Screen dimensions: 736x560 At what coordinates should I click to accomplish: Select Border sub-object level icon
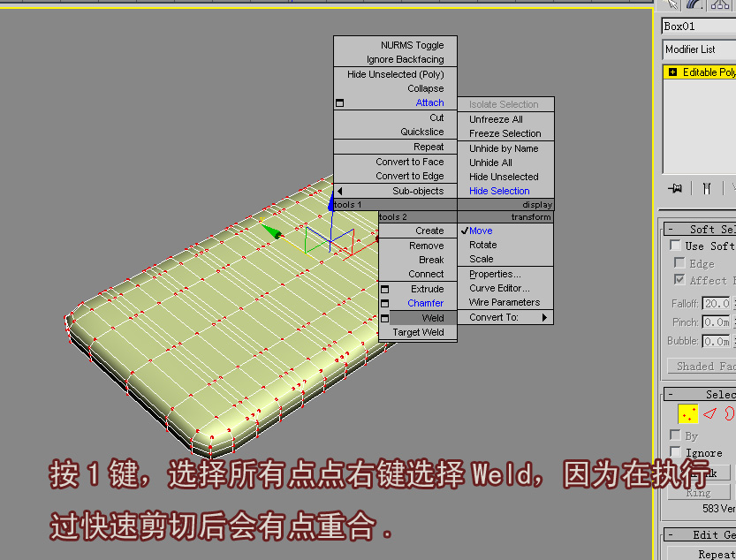tap(730, 413)
